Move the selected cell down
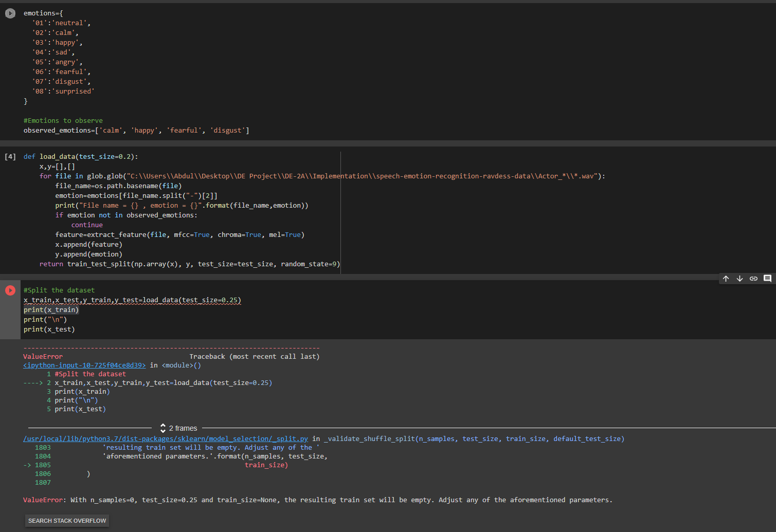The height and width of the screenshot is (532, 776). [x=739, y=278]
